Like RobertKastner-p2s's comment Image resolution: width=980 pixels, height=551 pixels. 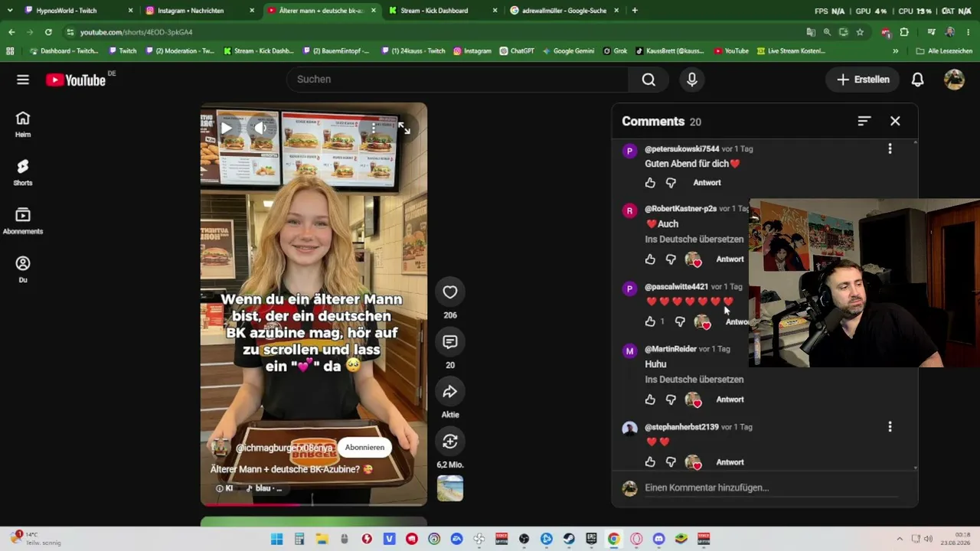[x=650, y=259]
